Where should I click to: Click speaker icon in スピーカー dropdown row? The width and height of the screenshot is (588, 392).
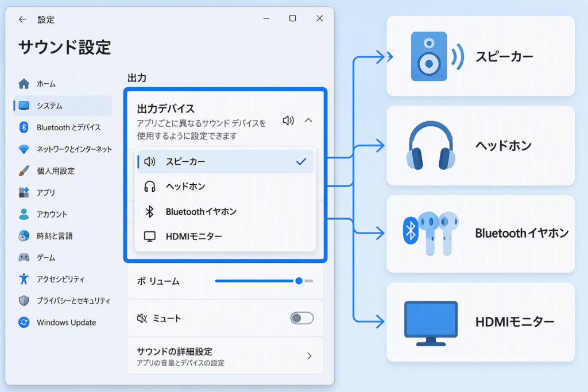click(x=150, y=161)
